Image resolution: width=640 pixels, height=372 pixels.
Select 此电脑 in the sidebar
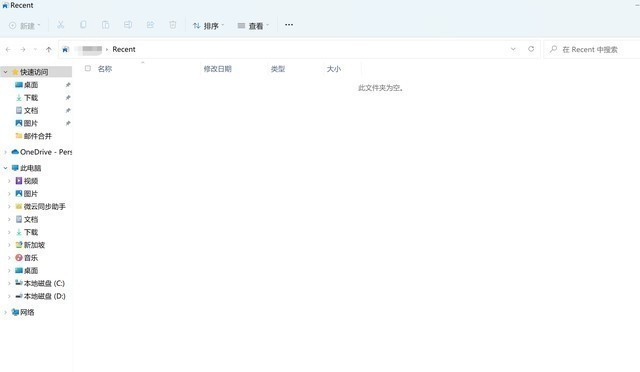(30, 168)
